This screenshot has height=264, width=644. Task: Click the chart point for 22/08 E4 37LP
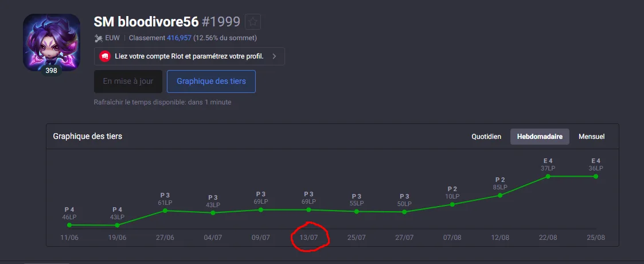tap(548, 176)
